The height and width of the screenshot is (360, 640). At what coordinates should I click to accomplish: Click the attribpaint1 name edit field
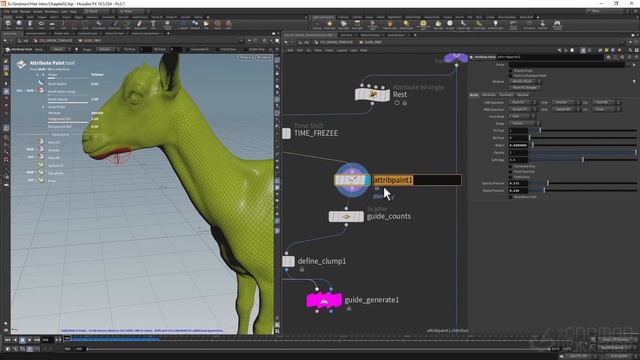417,180
